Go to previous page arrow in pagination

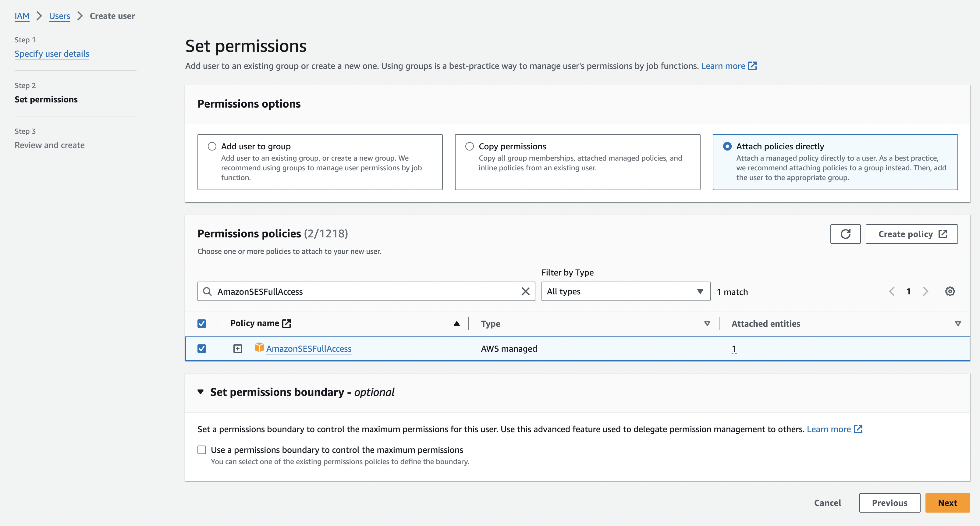891,292
